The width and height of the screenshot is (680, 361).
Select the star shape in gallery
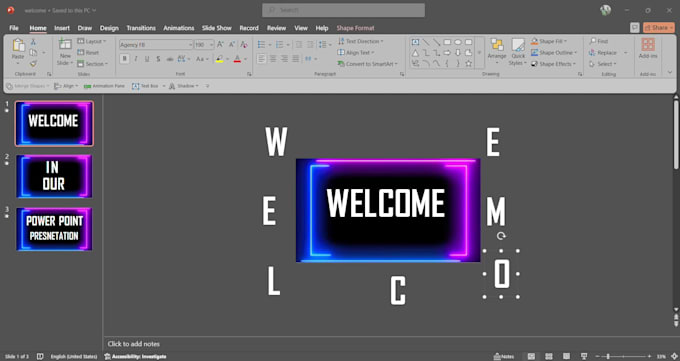click(468, 64)
